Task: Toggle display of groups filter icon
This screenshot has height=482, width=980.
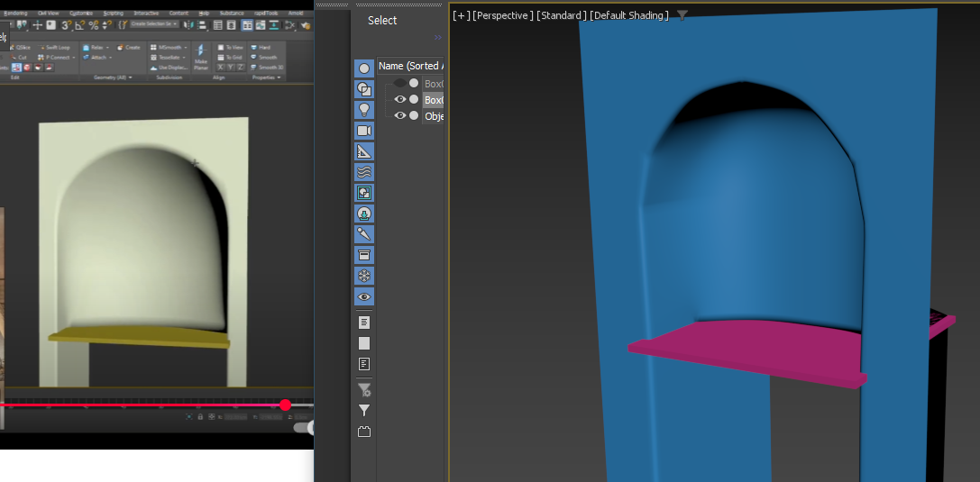Action: tap(364, 193)
